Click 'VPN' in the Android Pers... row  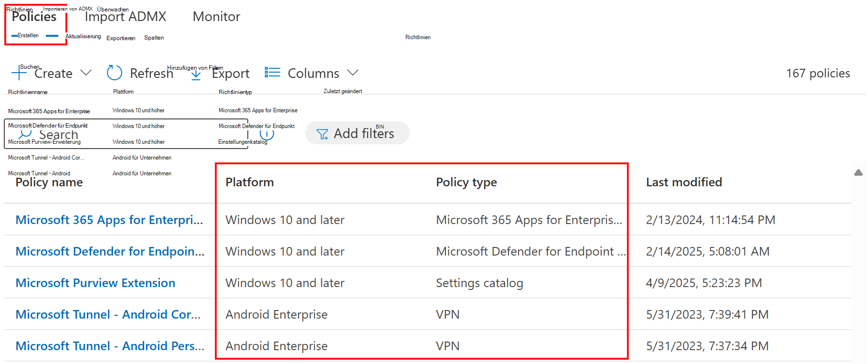448,346
